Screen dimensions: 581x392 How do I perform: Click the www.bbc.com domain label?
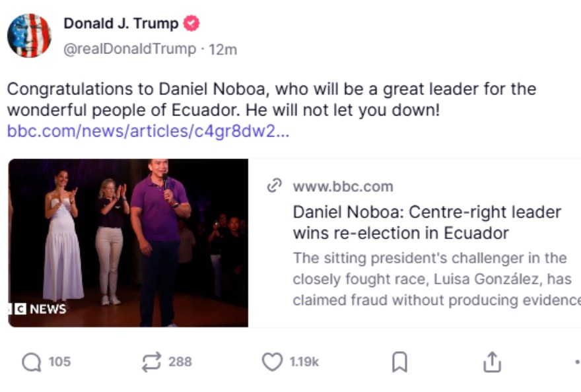[x=343, y=187]
